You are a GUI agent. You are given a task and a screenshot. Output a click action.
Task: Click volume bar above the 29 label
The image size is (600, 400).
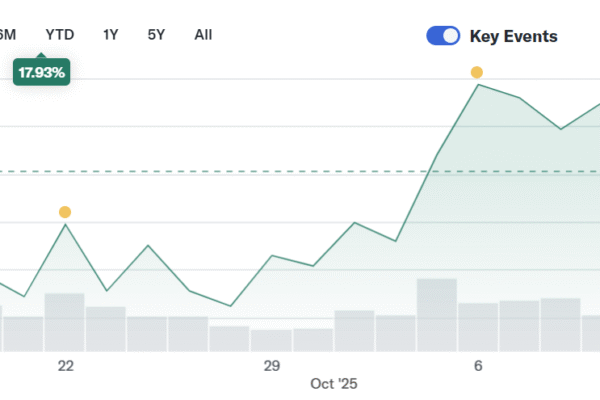[x=271, y=340]
